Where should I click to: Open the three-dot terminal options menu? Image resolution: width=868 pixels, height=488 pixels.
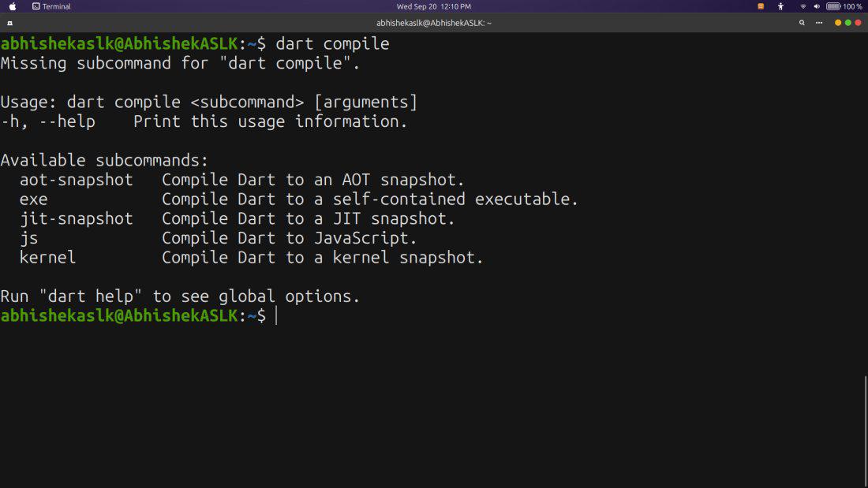819,23
